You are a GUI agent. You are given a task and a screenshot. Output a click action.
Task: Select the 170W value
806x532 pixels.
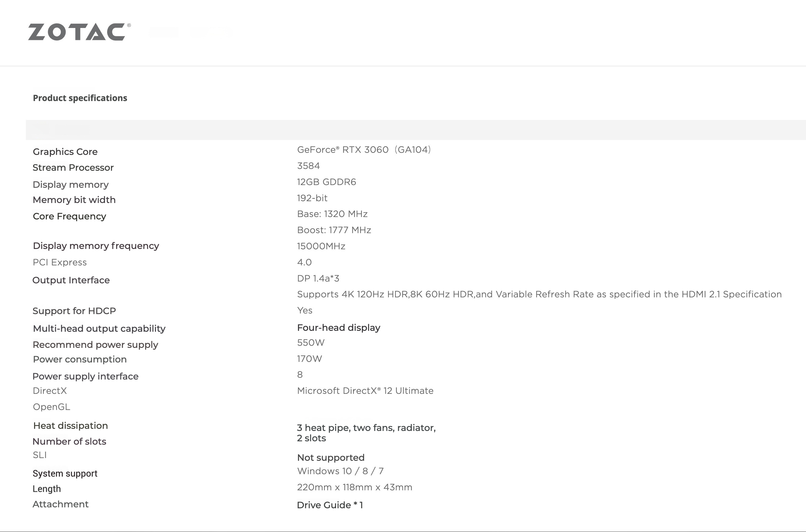point(309,359)
